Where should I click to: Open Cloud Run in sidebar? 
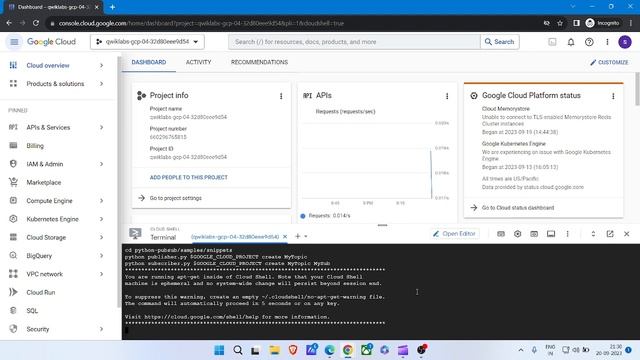(x=40, y=292)
